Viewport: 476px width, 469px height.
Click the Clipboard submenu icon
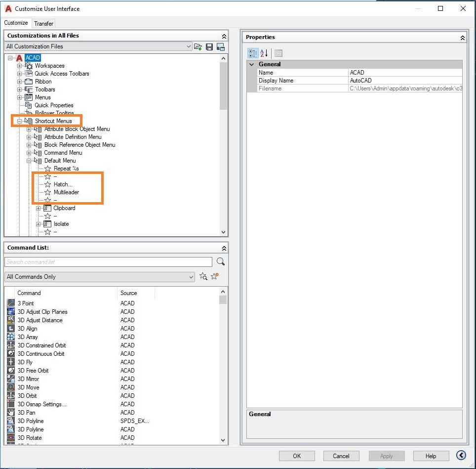[x=47, y=208]
